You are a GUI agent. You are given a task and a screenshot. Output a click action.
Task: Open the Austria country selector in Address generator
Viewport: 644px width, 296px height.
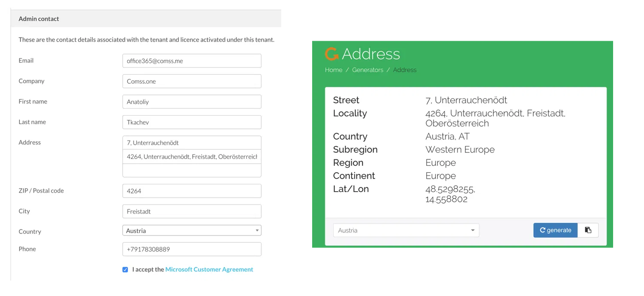pyautogui.click(x=406, y=230)
